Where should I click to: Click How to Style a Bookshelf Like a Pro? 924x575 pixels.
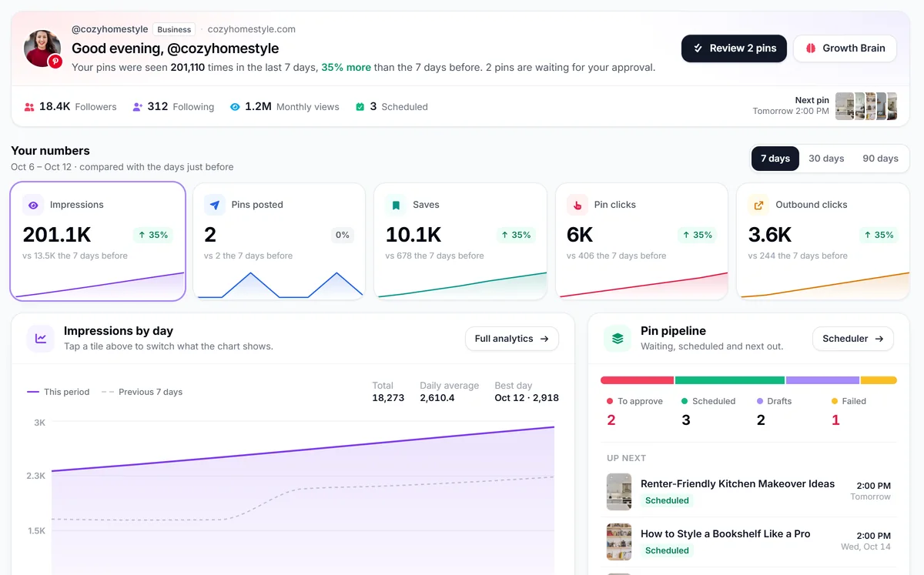[725, 533]
